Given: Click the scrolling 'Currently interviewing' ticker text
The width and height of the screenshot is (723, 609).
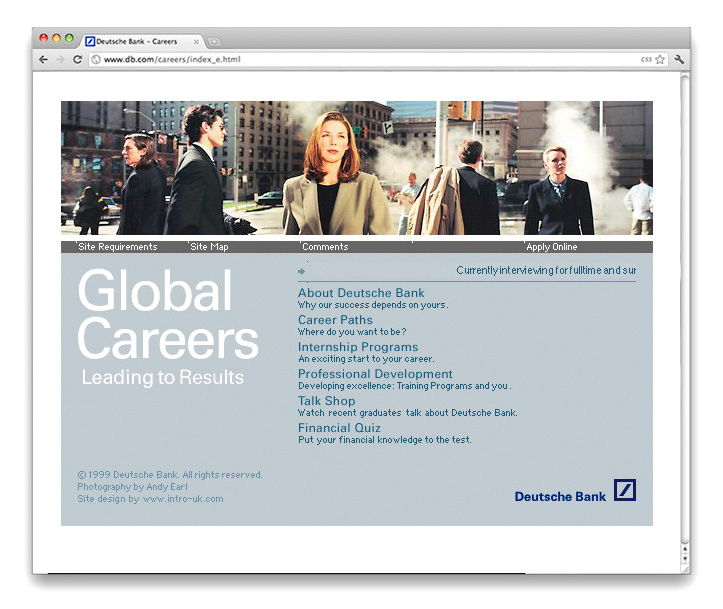Looking at the screenshot, I should (x=546, y=270).
